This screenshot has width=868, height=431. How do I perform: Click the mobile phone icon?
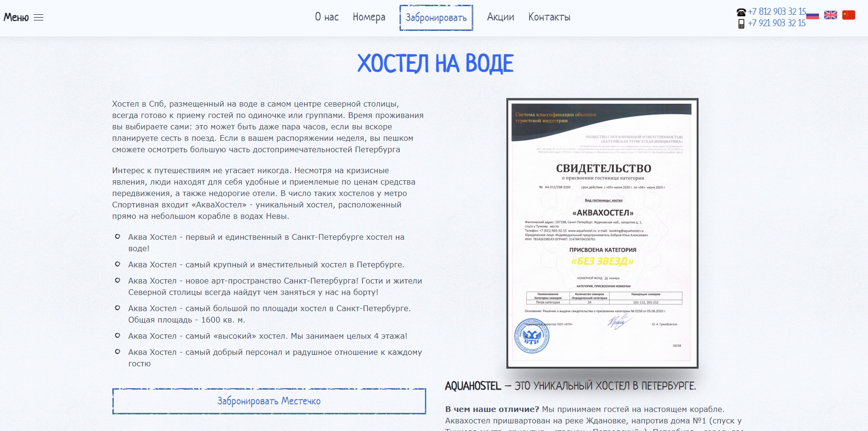[x=741, y=24]
